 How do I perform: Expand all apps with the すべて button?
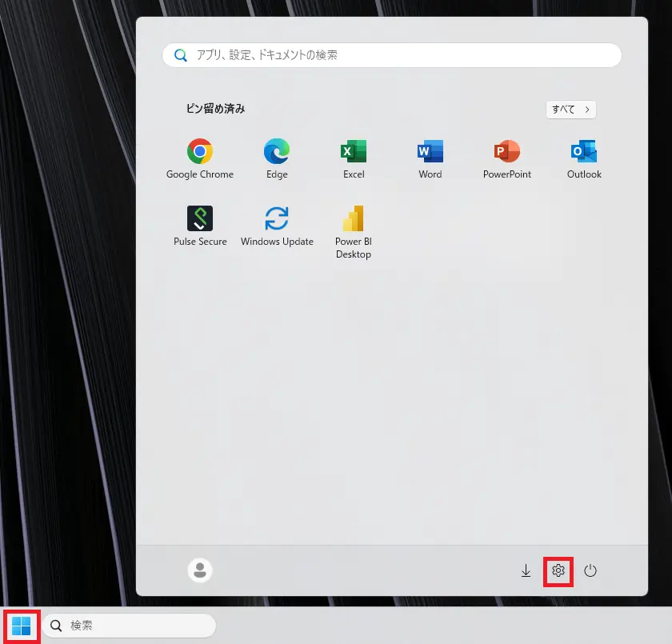570,110
